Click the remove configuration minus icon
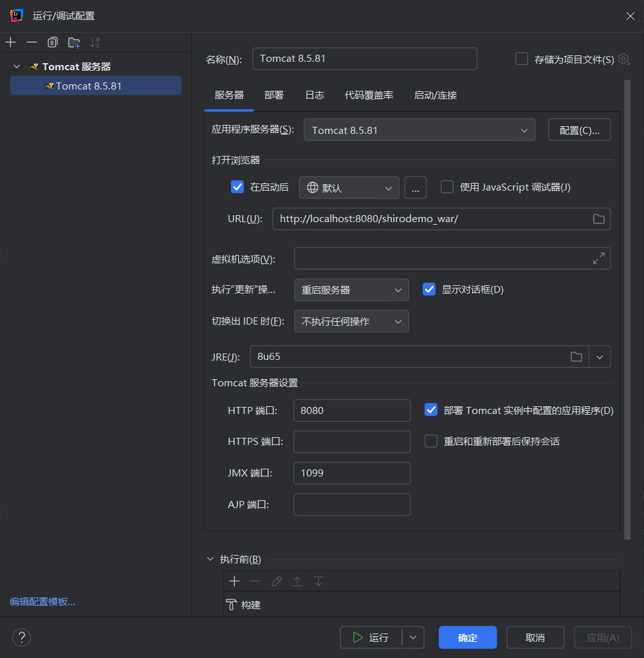Screen dimensions: 644x658 pyautogui.click(x=32, y=42)
